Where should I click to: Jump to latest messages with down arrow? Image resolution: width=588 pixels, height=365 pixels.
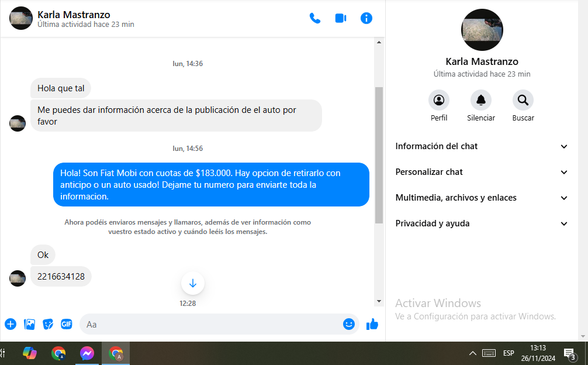tap(193, 283)
